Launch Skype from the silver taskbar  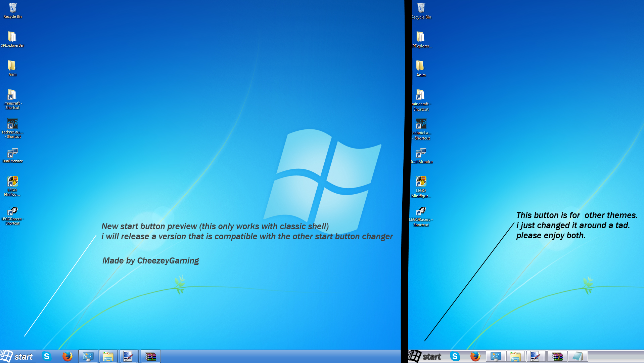point(455,356)
